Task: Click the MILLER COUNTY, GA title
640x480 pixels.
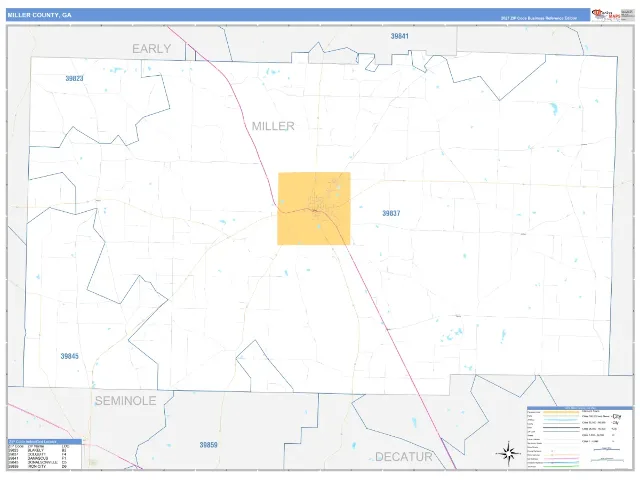Action: [x=40, y=15]
